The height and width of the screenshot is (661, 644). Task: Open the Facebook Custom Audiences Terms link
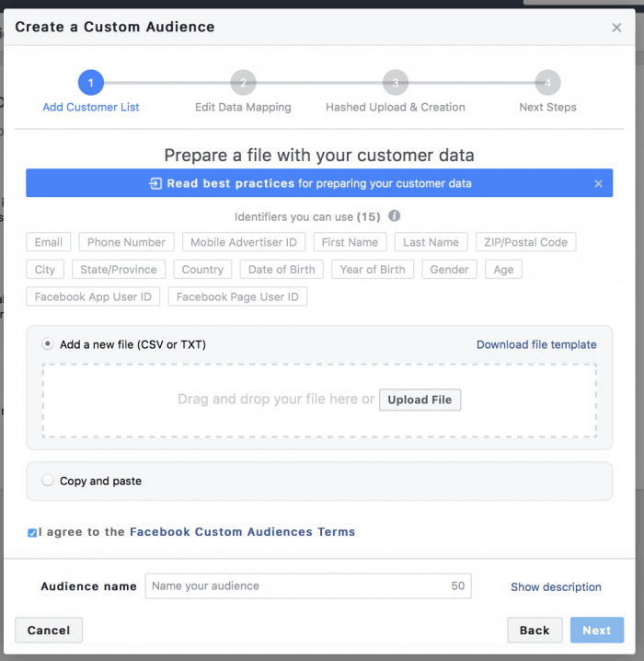point(242,532)
